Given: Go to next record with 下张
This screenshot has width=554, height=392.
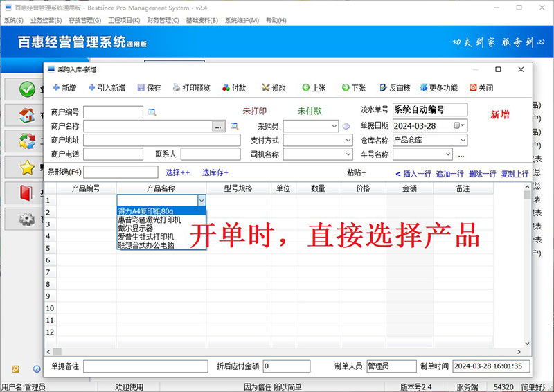Looking at the screenshot, I should (354, 88).
